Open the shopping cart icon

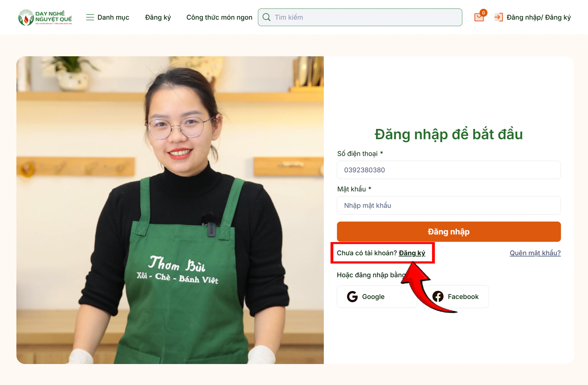[478, 18]
